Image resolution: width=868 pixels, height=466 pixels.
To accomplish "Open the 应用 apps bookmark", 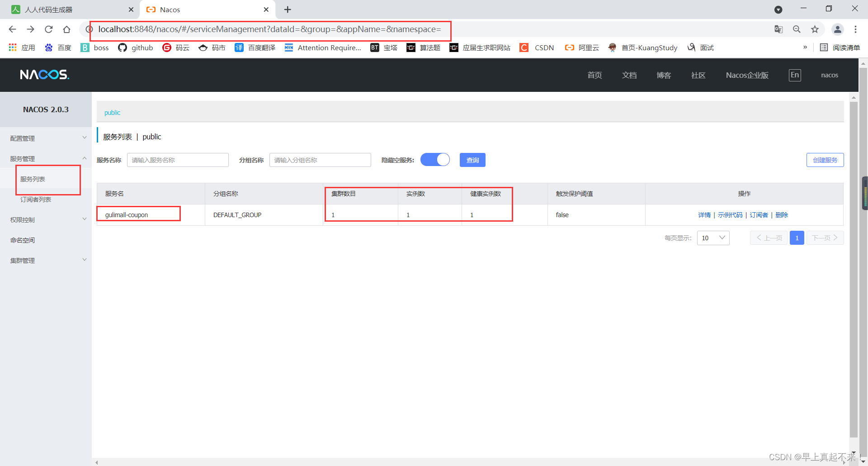I will [x=22, y=48].
